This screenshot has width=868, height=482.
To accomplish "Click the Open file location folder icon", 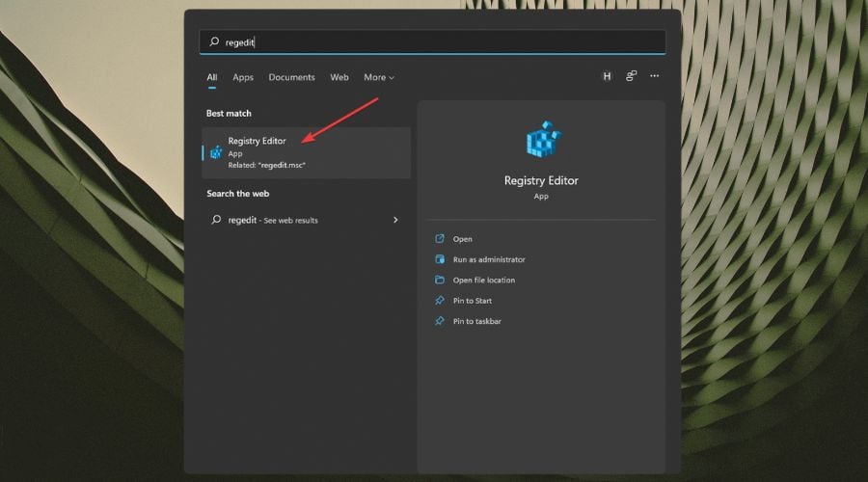I will [x=440, y=280].
